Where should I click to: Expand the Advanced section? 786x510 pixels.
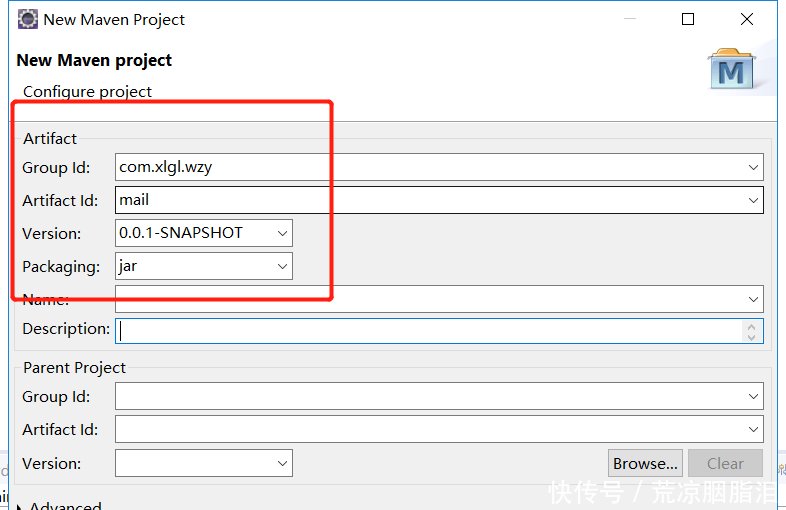[22, 506]
